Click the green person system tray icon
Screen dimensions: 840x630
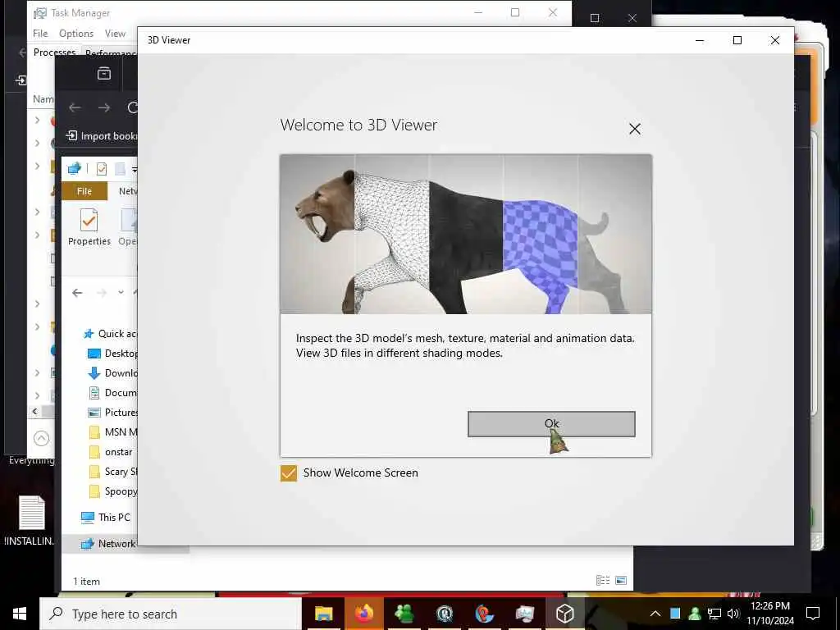[x=695, y=614]
